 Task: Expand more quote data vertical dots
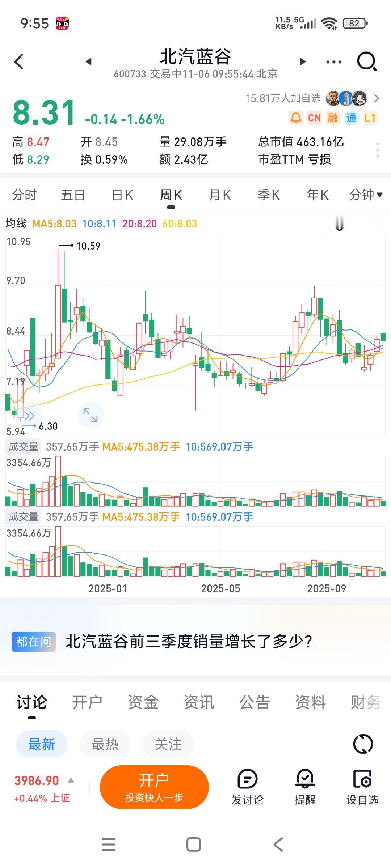pyautogui.click(x=377, y=150)
